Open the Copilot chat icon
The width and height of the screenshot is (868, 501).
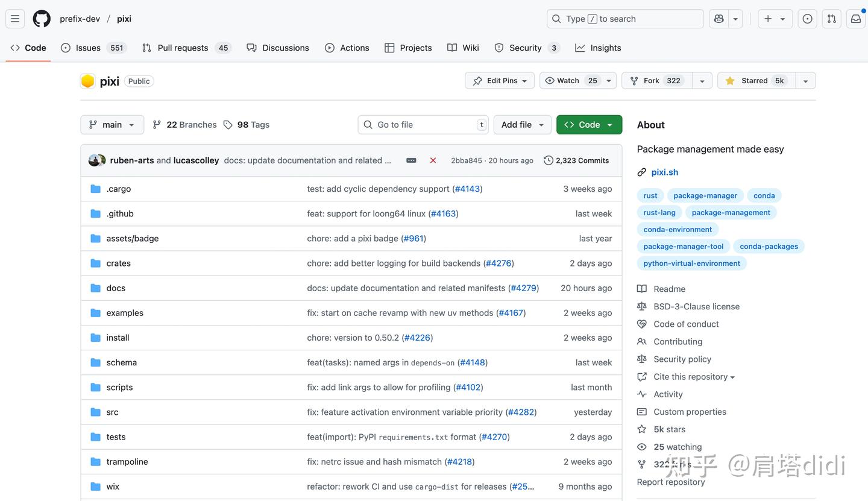(719, 19)
